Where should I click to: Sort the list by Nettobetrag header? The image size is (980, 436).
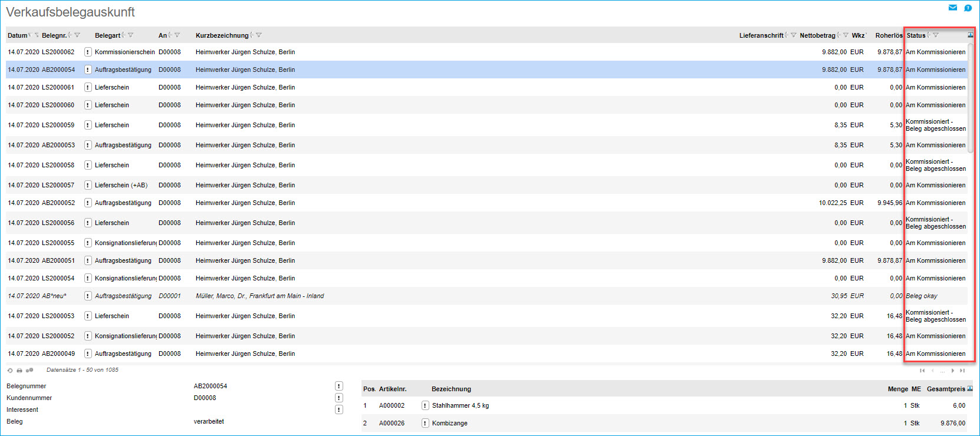tap(817, 35)
